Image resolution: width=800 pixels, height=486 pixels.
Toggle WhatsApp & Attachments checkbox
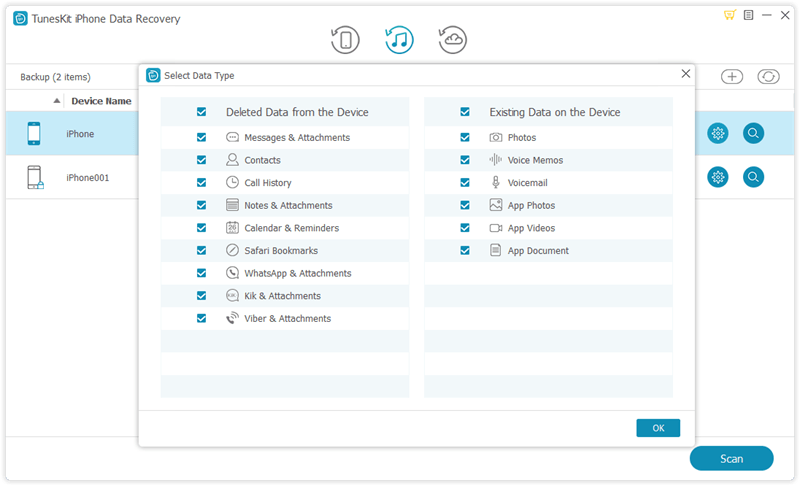pyautogui.click(x=202, y=273)
